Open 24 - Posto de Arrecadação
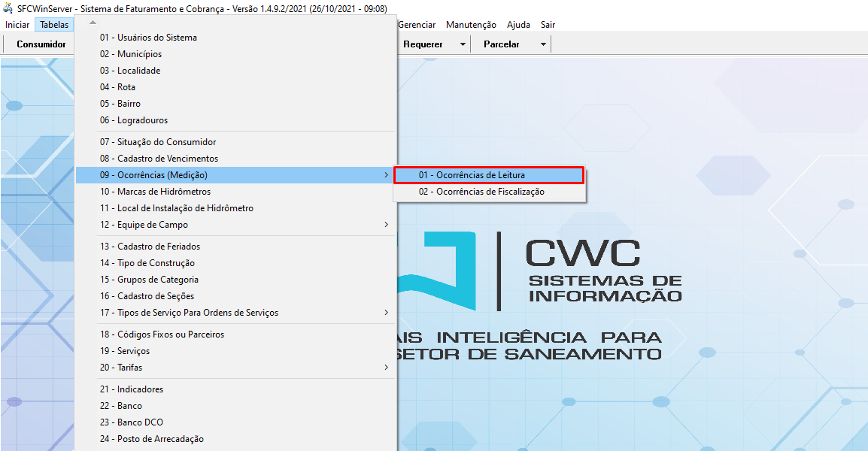This screenshot has height=451, width=868. pos(150,438)
